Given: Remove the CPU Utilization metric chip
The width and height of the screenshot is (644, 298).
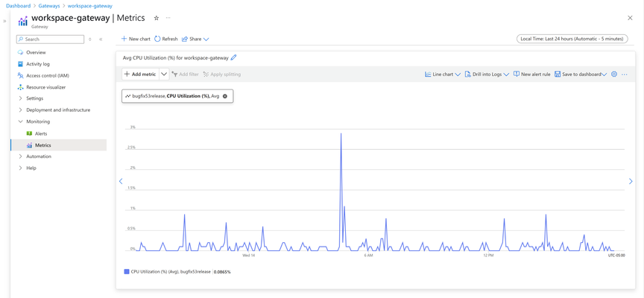Looking at the screenshot, I should pos(224,96).
